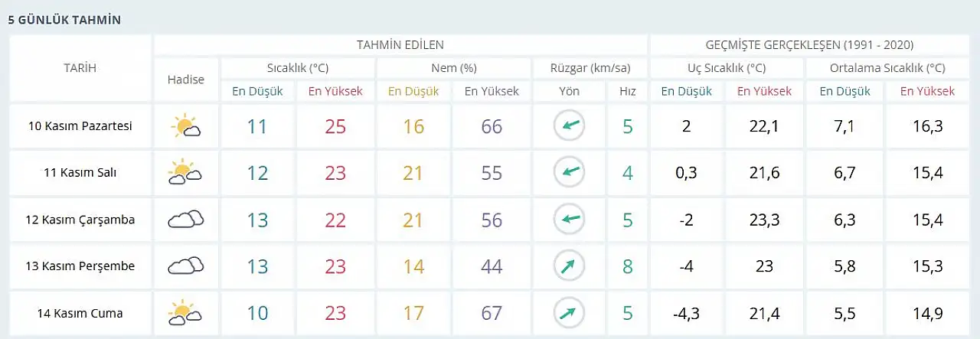Viewport: 980px width, 339px height.
Task: Click the Rüzgar (km/sa) column header
Action: click(590, 68)
